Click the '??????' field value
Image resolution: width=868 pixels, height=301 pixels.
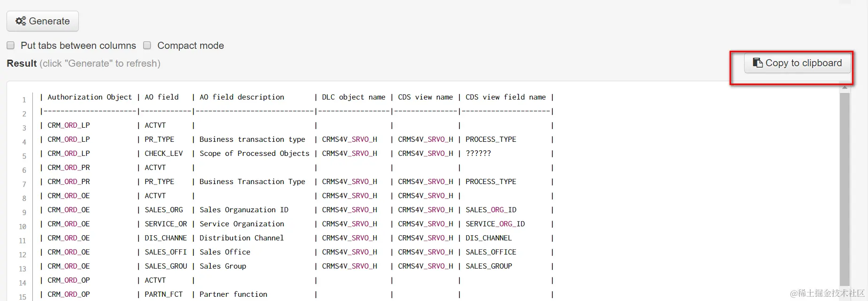tap(478, 154)
